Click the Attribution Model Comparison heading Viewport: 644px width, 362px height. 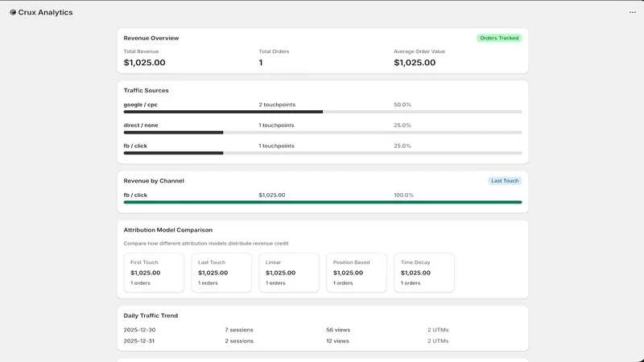(168, 230)
